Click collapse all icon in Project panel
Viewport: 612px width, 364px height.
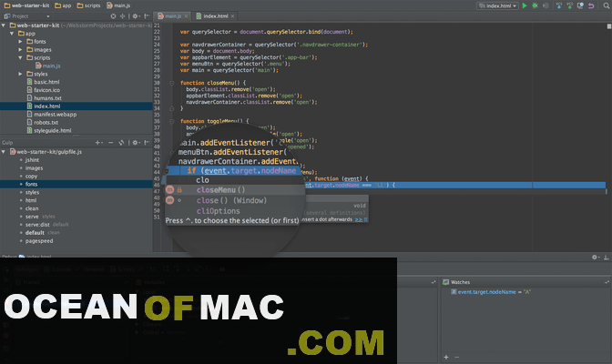tap(123, 16)
